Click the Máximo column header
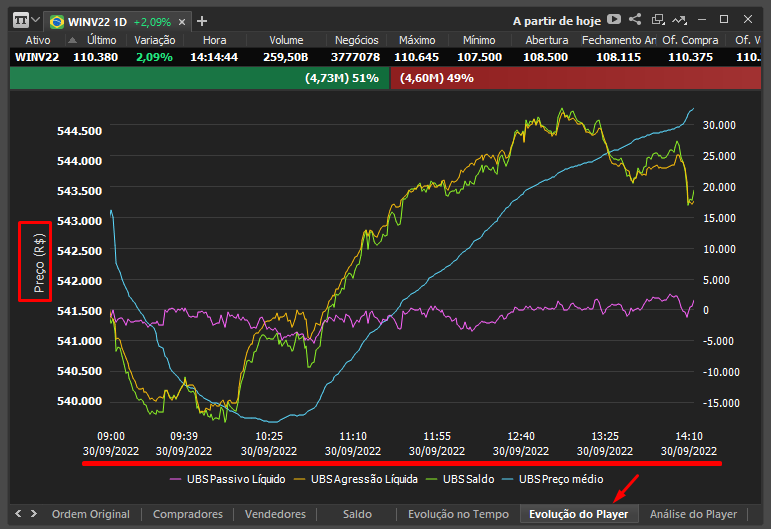This screenshot has width=771, height=529. [417, 40]
